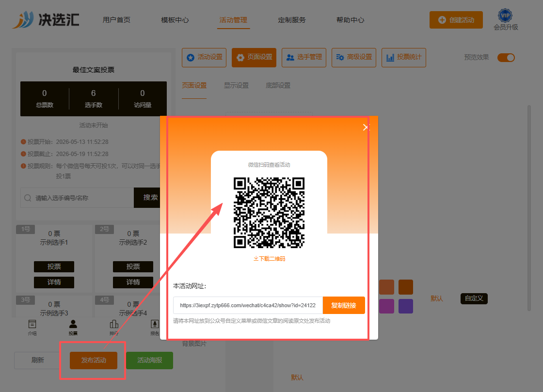543x392 pixels.
Task: Click the settings panel scrollbar
Action: (x=529, y=207)
